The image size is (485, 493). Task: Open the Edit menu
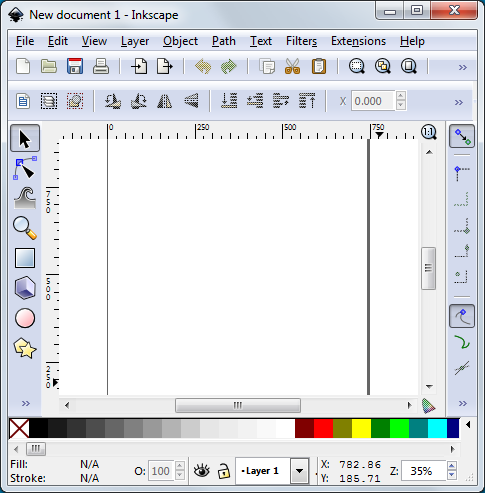[58, 41]
